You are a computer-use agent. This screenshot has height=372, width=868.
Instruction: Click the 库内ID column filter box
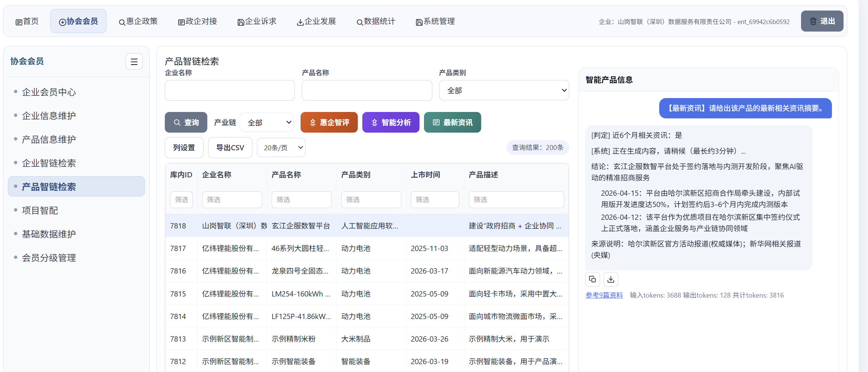181,200
